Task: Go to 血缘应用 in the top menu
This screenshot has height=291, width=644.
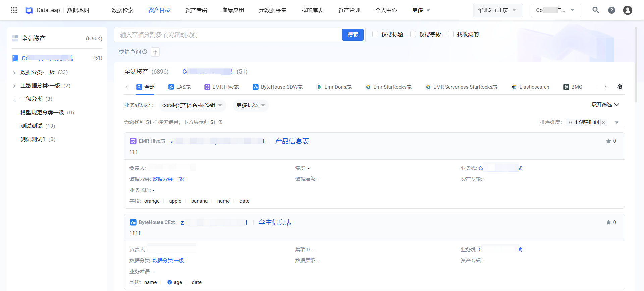Action: coord(233,10)
